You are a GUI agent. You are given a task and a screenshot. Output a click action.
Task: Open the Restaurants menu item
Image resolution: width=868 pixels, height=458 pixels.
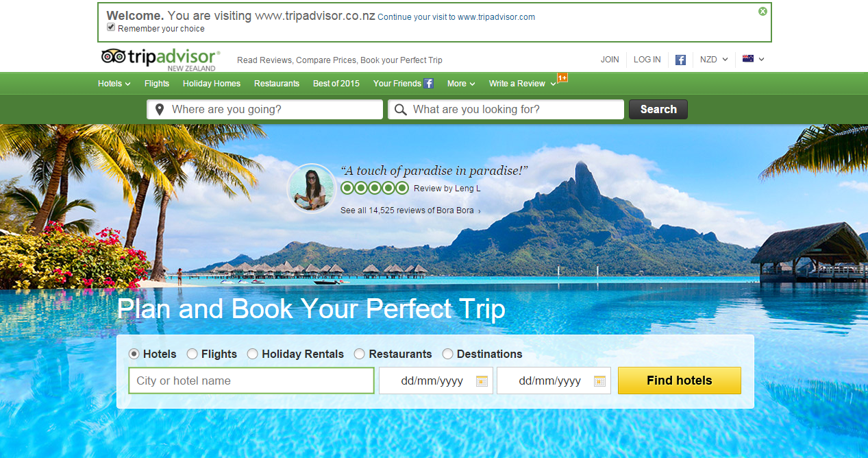(x=277, y=84)
